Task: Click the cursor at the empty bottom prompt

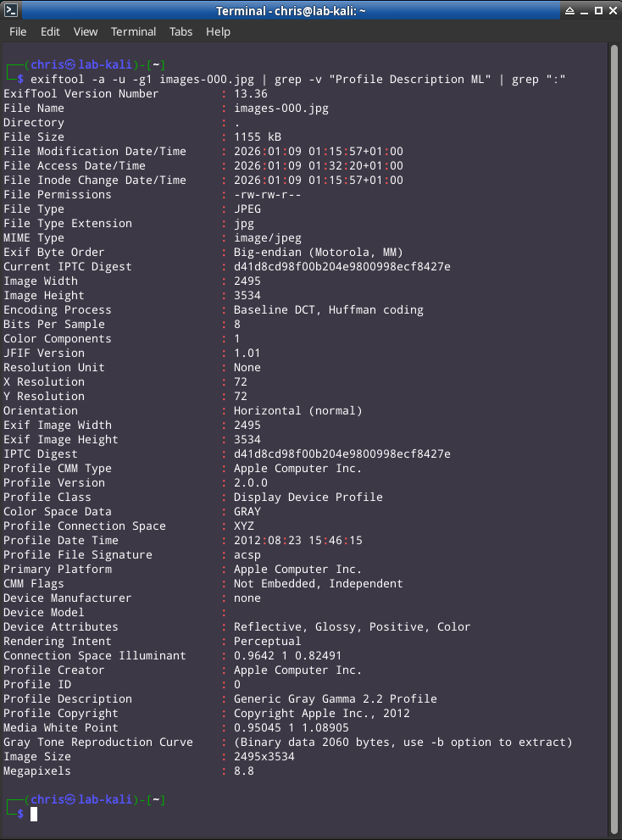Action: [34, 814]
